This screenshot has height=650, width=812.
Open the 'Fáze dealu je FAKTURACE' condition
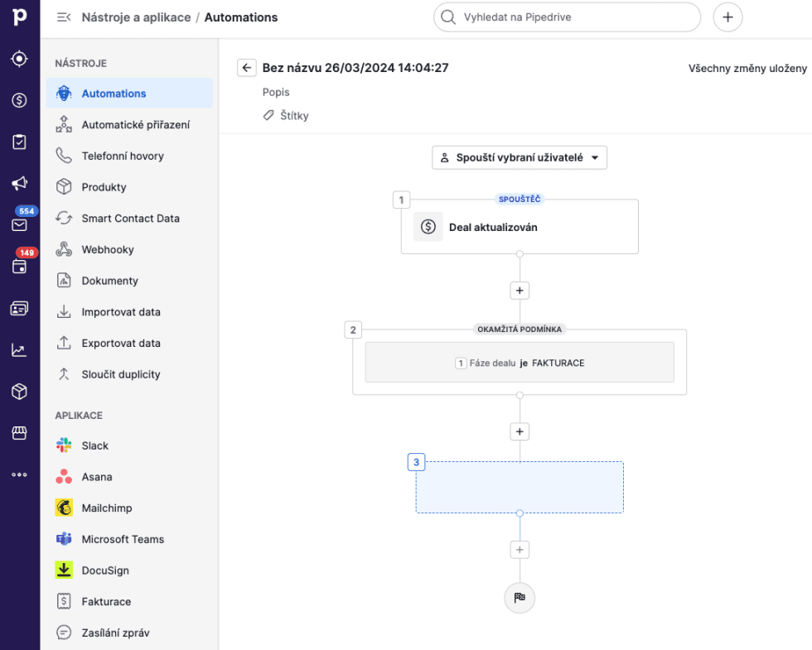pos(520,363)
